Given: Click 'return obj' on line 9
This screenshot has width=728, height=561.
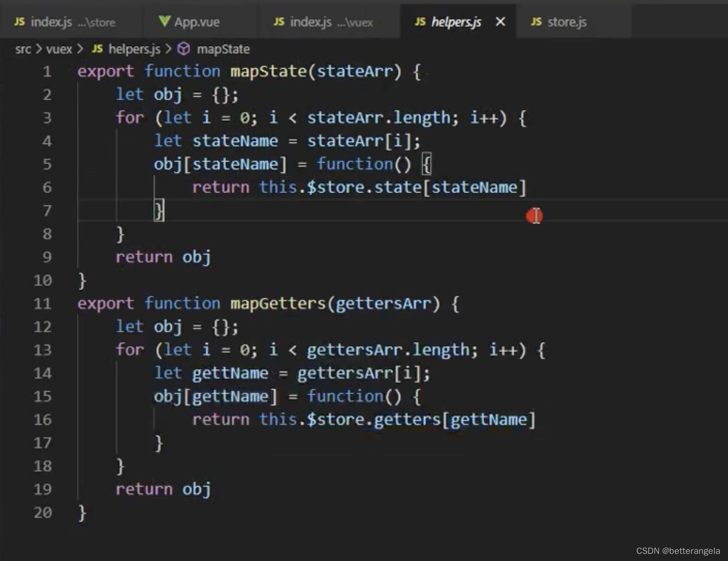Looking at the screenshot, I should (x=163, y=257).
